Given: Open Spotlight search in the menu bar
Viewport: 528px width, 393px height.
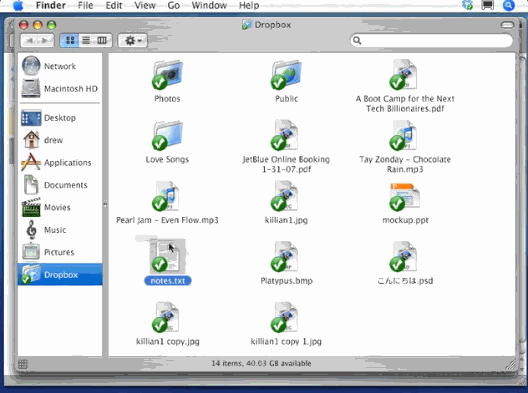Looking at the screenshot, I should [x=508, y=5].
